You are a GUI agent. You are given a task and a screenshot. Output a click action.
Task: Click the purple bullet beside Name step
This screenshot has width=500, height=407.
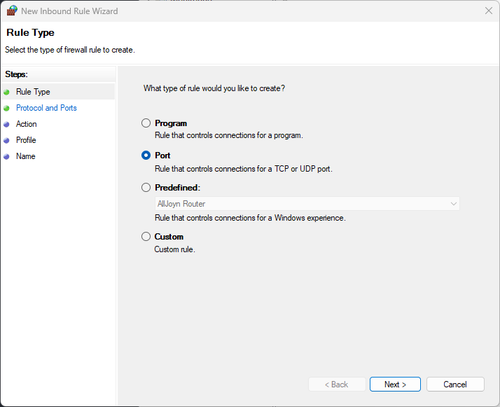pos(6,156)
